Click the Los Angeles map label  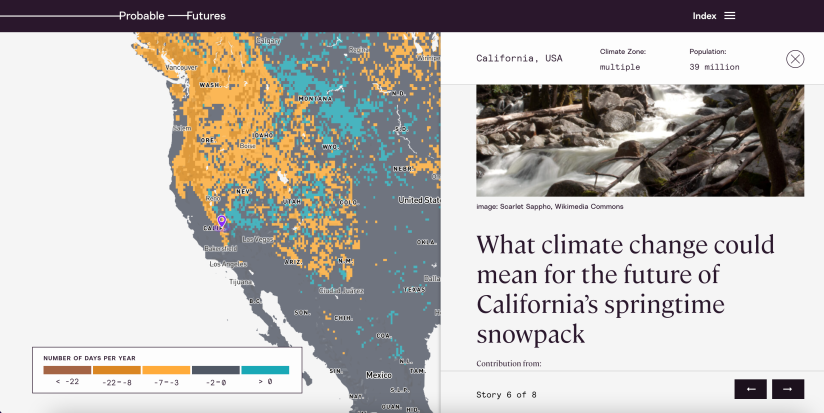point(228,264)
